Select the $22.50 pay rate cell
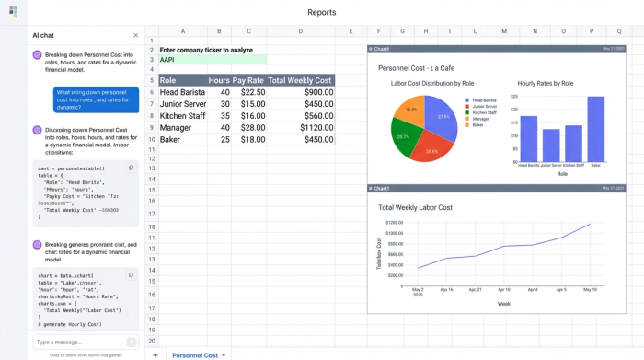The width and height of the screenshot is (644, 360). click(x=249, y=92)
